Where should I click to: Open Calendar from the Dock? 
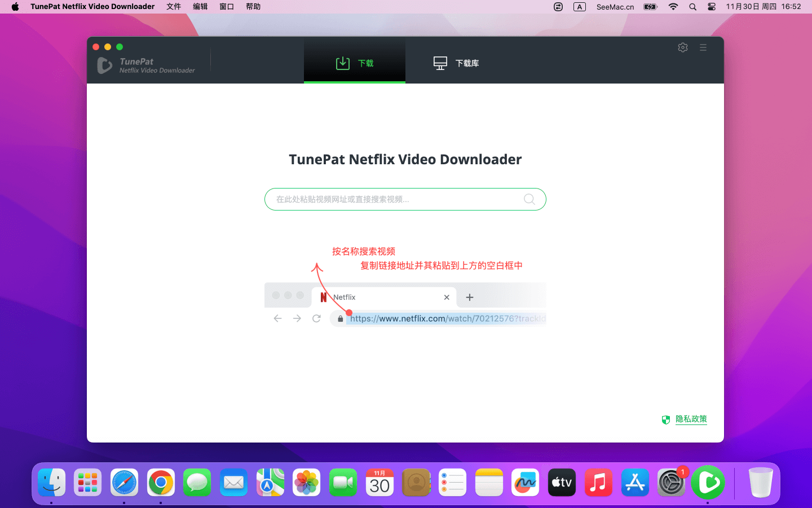pyautogui.click(x=379, y=483)
